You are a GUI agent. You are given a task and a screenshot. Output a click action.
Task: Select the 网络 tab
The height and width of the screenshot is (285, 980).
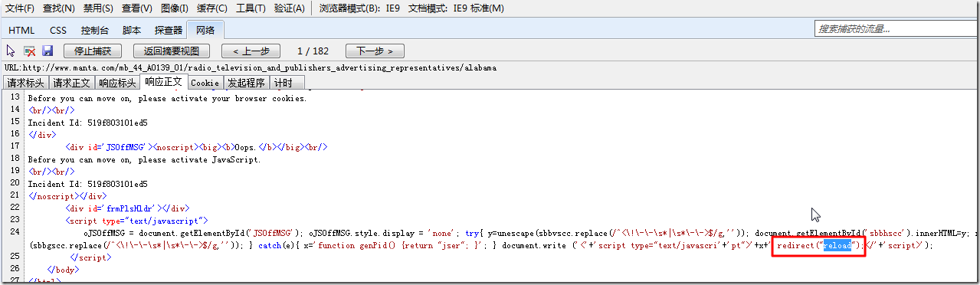point(205,30)
